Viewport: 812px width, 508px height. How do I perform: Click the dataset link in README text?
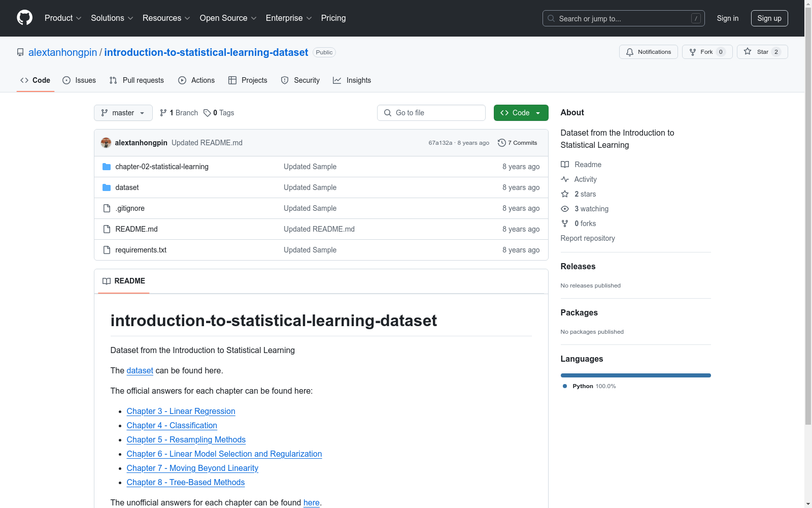[x=140, y=370]
